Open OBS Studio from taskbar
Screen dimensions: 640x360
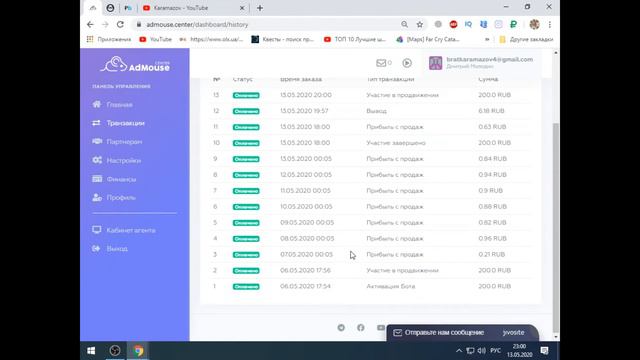tap(115, 351)
